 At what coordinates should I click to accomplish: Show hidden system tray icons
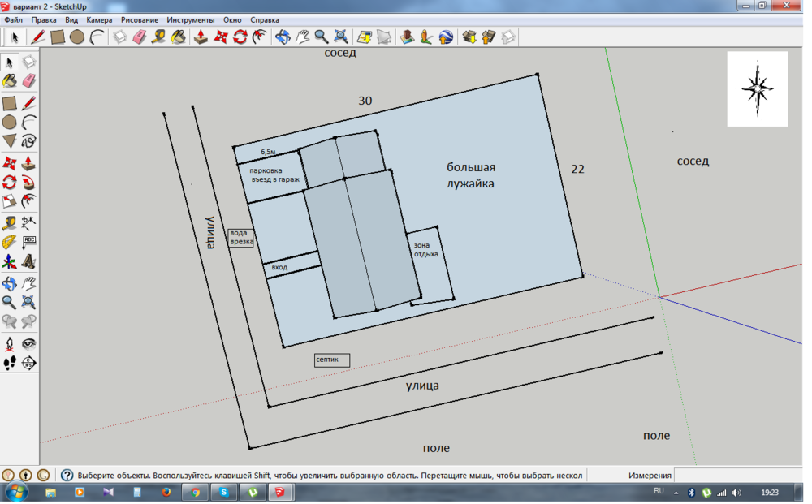point(676,493)
